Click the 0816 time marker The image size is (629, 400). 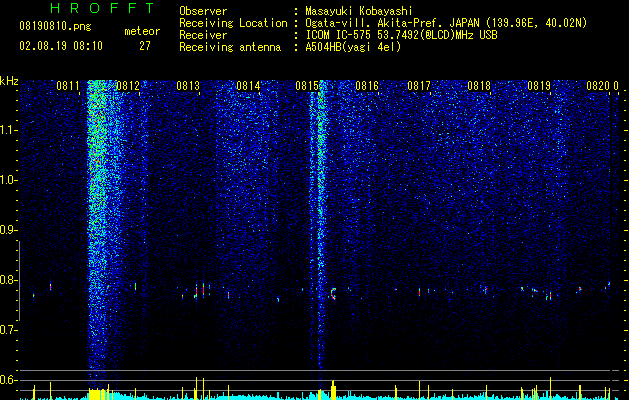coord(367,85)
